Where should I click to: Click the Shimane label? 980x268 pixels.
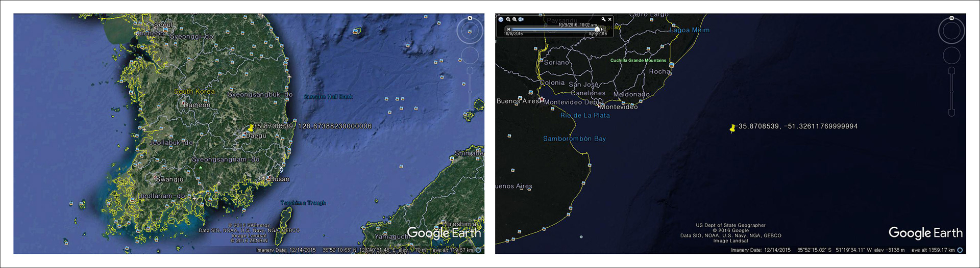(469, 153)
